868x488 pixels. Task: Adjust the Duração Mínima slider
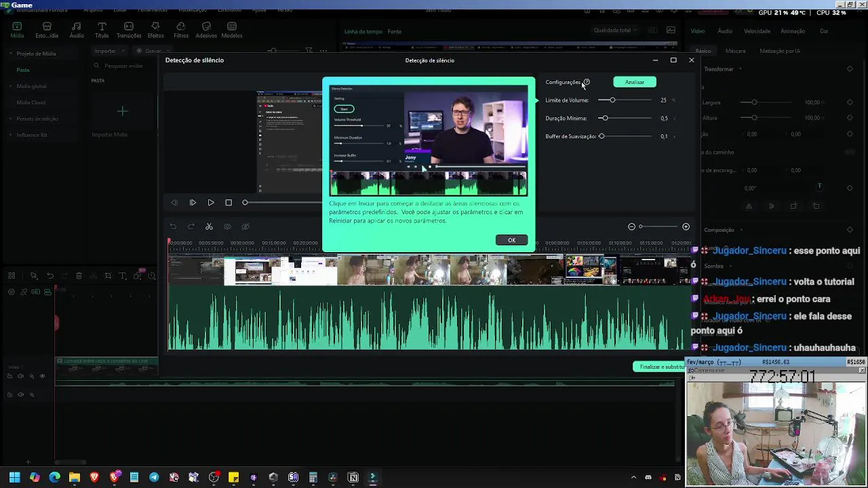coord(625,118)
